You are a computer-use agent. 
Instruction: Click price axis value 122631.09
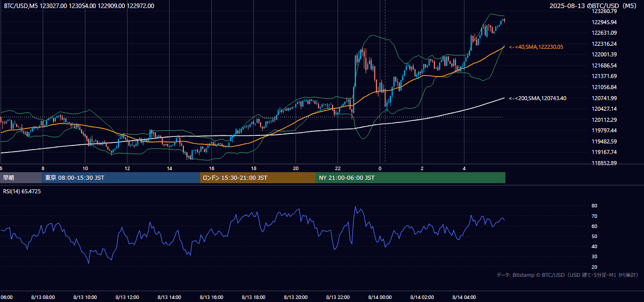point(605,33)
